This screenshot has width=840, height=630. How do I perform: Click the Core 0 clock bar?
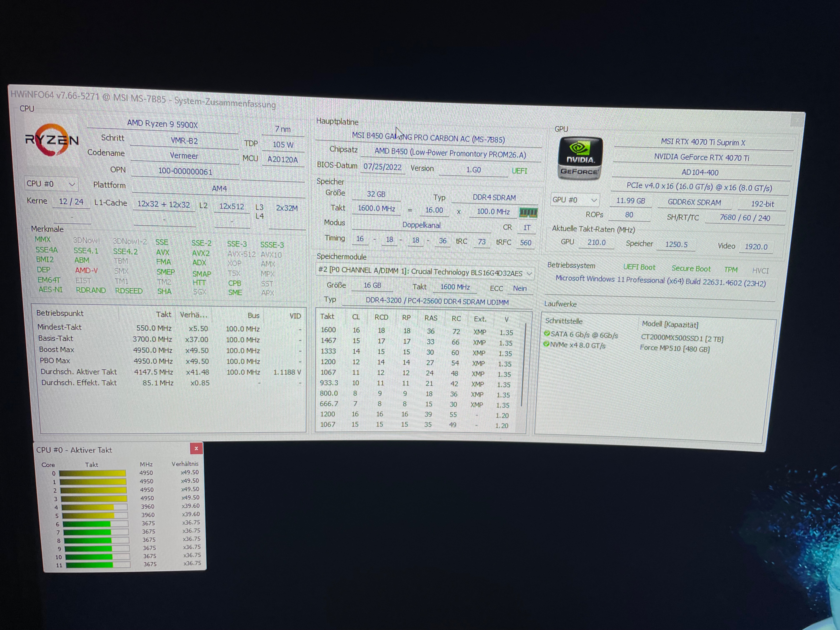point(93,473)
